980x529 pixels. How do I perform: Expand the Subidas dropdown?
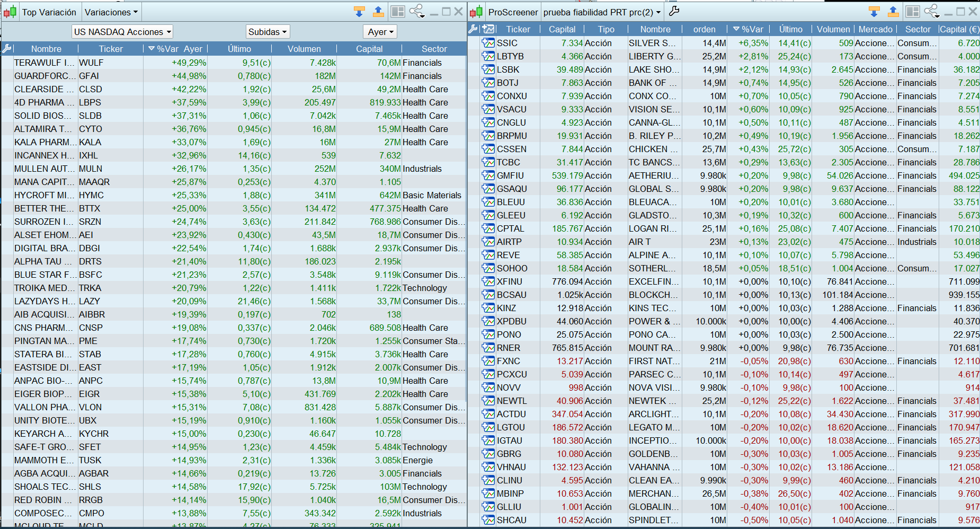click(x=268, y=32)
